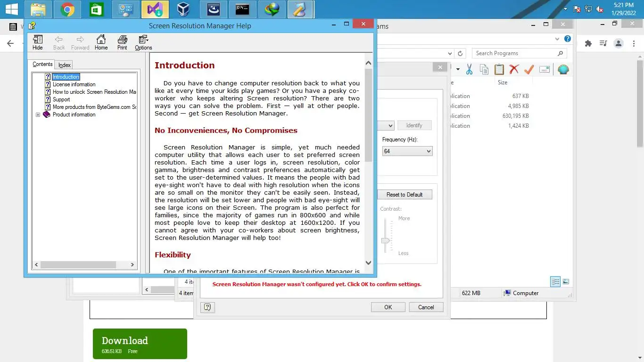The image size is (644, 362).
Task: Click the Explorer address bar refresh button
Action: [461, 54]
